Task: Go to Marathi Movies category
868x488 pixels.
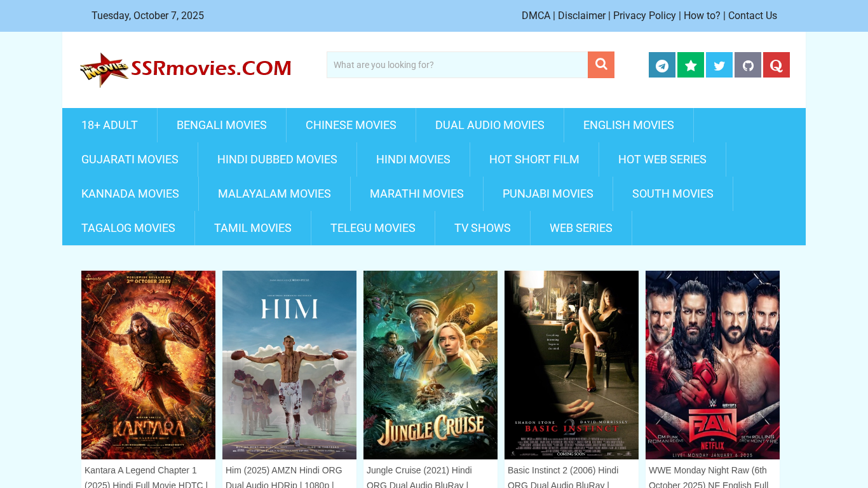Action: click(x=417, y=194)
